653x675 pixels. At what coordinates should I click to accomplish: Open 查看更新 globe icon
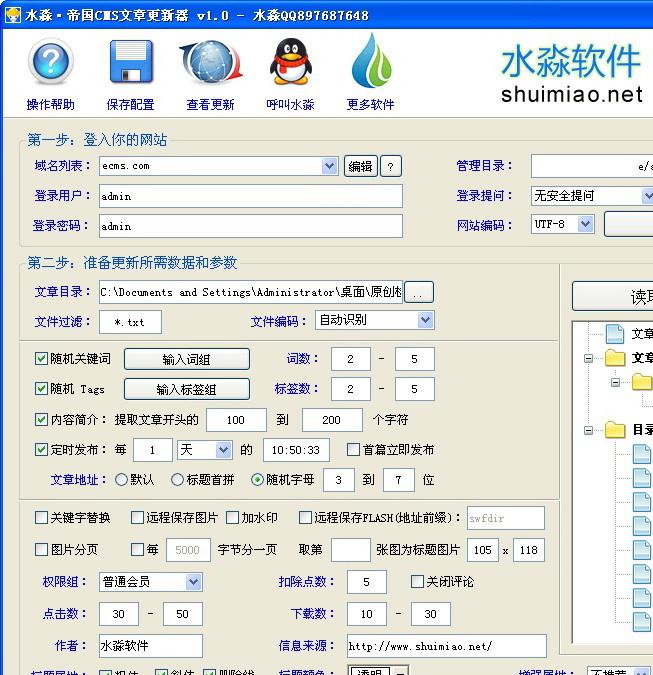tap(211, 62)
